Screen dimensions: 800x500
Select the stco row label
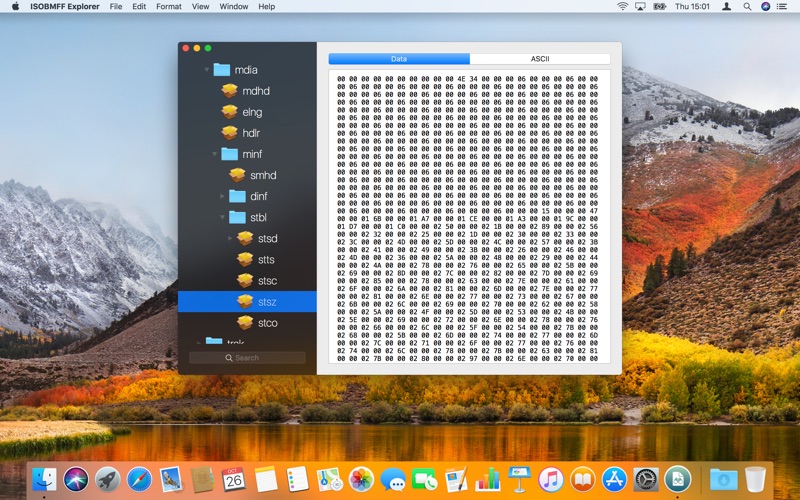(x=268, y=322)
